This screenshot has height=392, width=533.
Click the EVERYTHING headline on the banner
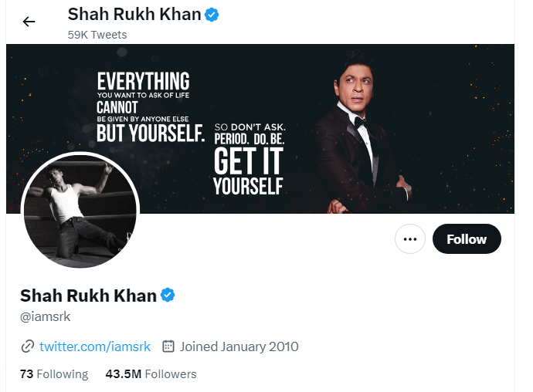(x=143, y=80)
